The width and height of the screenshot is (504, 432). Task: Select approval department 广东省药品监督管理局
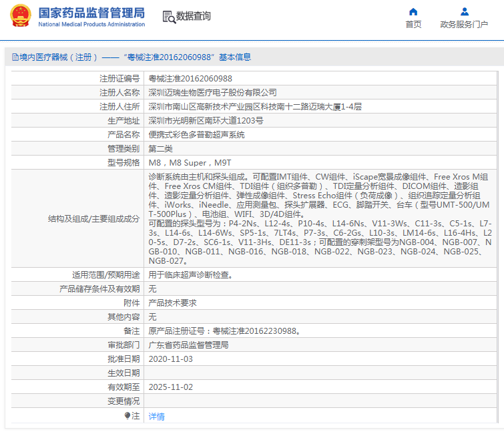(188, 345)
